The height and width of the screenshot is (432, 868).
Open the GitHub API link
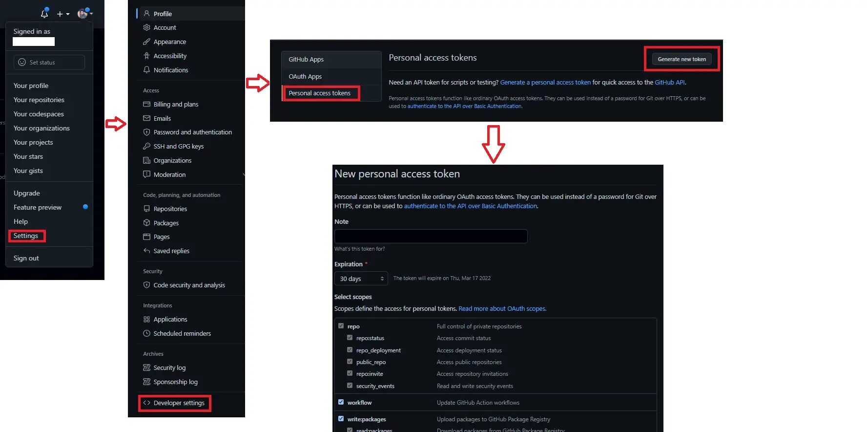pyautogui.click(x=670, y=83)
